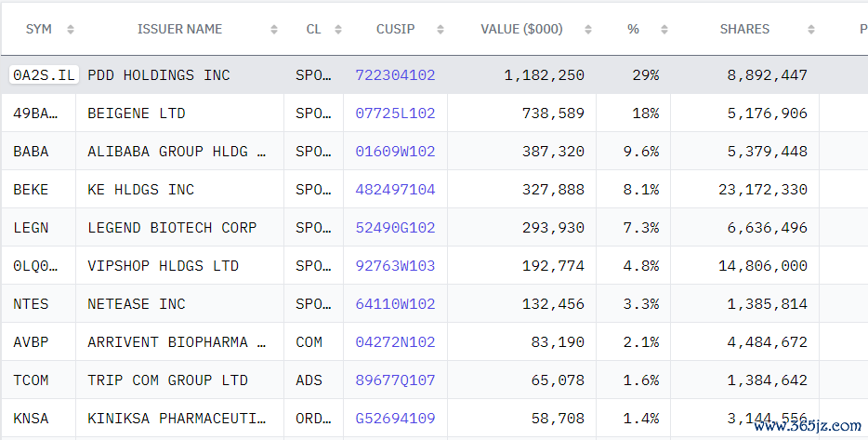Image resolution: width=868 pixels, height=440 pixels.
Task: Open CUSIP link 482497104
Action: [395, 190]
